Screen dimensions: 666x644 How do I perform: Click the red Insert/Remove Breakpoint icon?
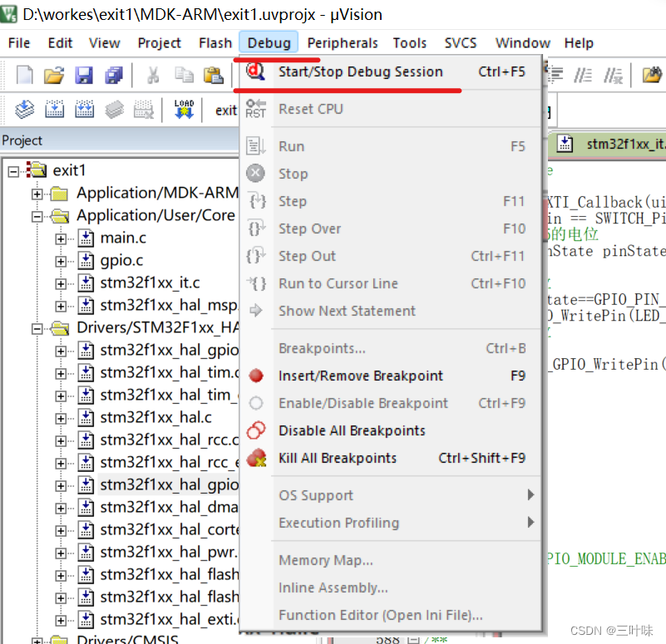256,376
